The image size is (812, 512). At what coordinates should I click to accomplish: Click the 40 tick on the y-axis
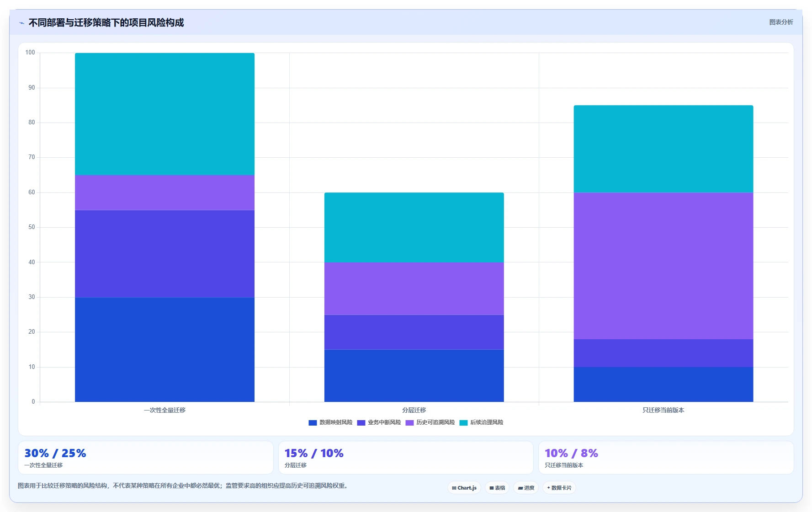(x=32, y=262)
